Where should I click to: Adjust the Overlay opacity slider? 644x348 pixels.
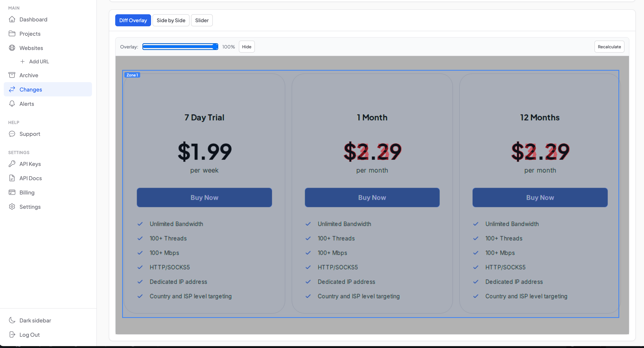tap(180, 47)
